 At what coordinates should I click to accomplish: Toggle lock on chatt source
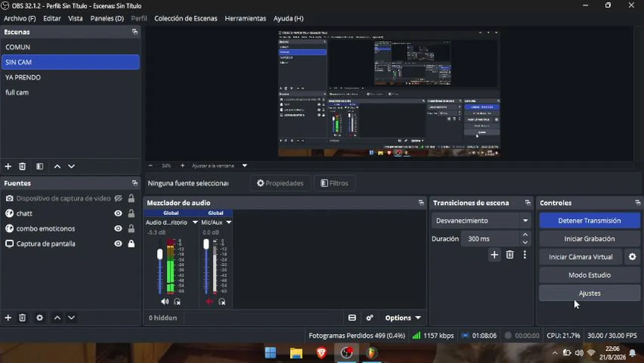pos(131,213)
